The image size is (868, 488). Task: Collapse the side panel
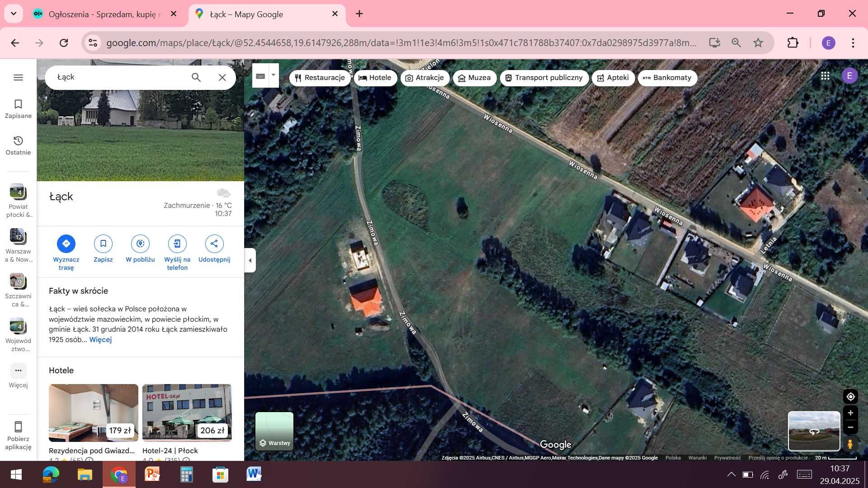tap(250, 260)
